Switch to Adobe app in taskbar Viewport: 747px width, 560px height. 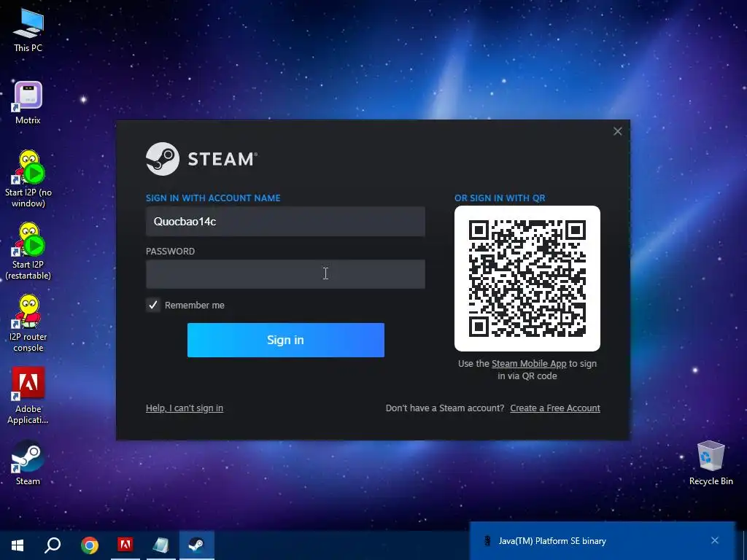125,545
